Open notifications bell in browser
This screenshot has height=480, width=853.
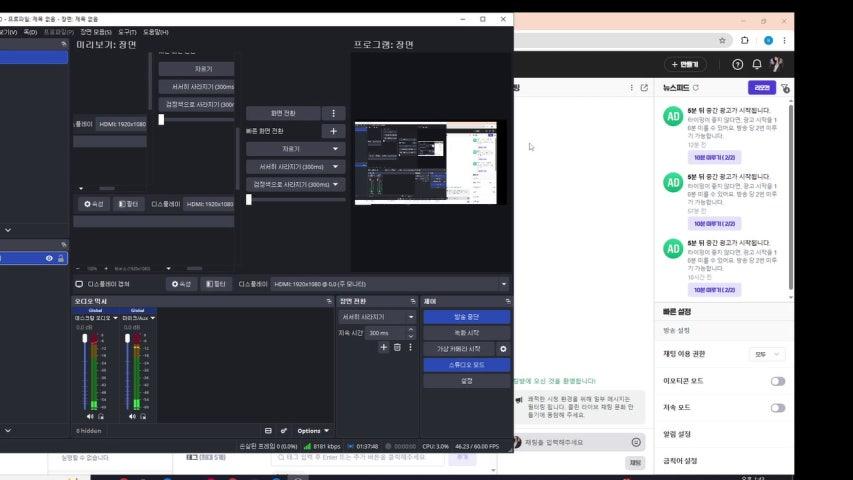click(x=757, y=64)
